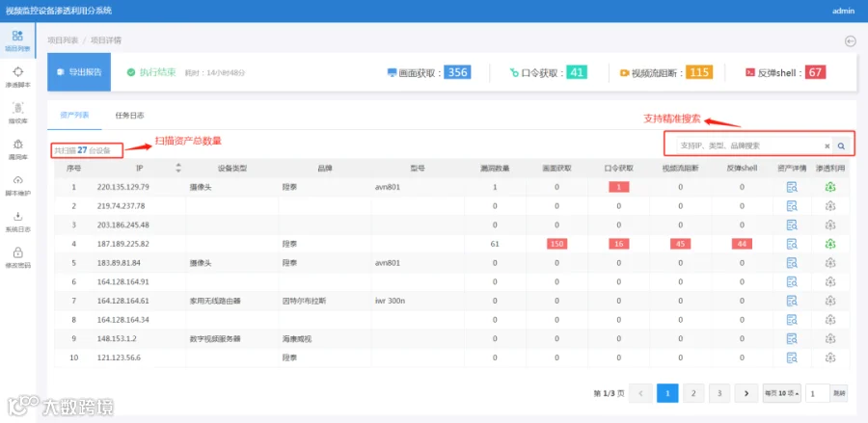This screenshot has height=423, width=868.
Task: Open asset details for 187.189.225.82
Action: click(x=792, y=244)
